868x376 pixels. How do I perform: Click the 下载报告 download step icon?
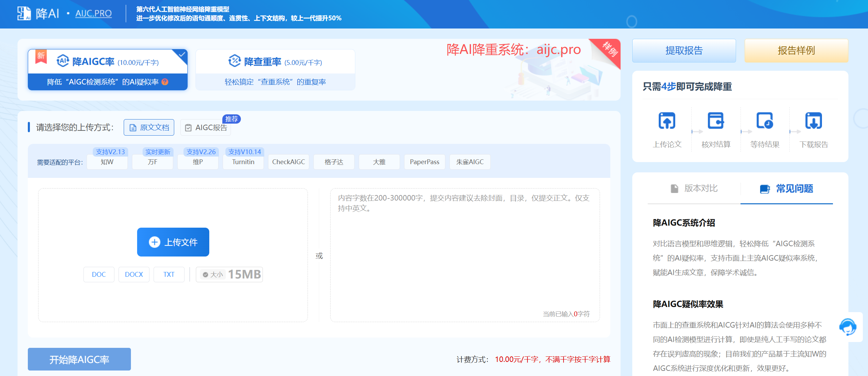coord(813,121)
